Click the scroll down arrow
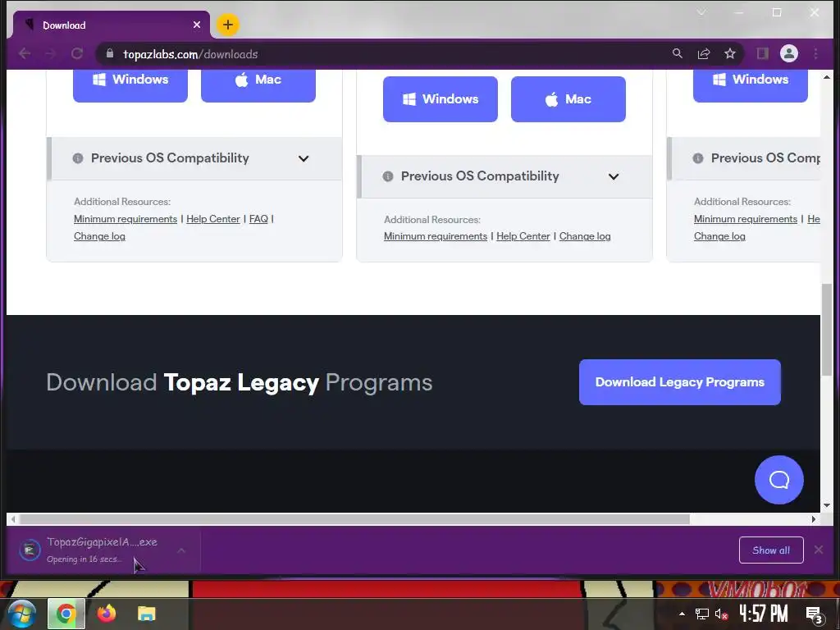 [827, 505]
